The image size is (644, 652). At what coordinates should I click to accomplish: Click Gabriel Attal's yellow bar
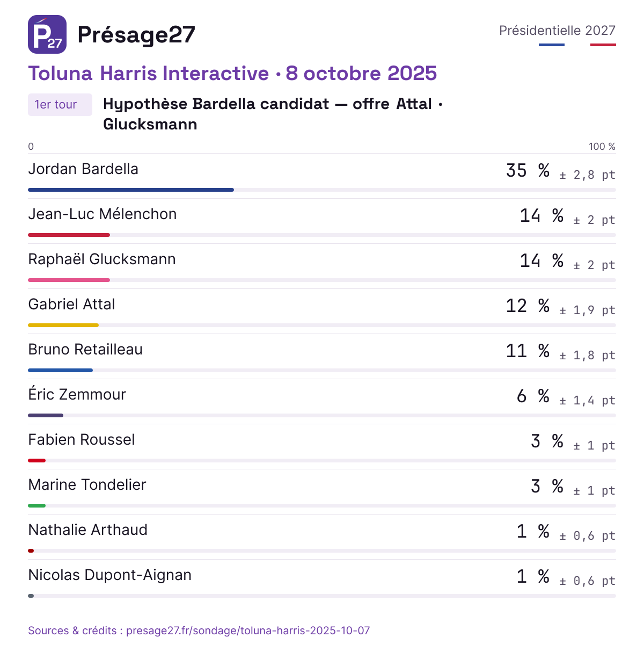(x=63, y=325)
